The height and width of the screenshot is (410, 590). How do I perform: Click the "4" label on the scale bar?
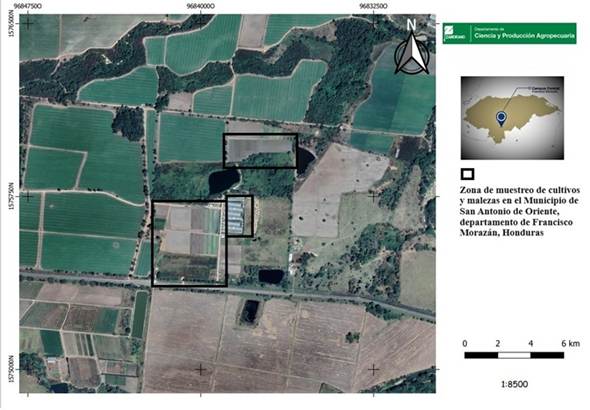(x=531, y=343)
